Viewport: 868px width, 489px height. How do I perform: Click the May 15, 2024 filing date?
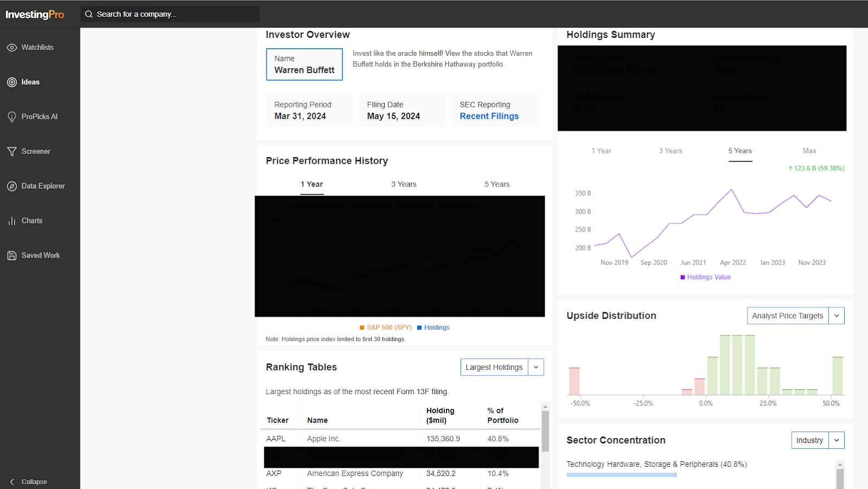pyautogui.click(x=393, y=116)
